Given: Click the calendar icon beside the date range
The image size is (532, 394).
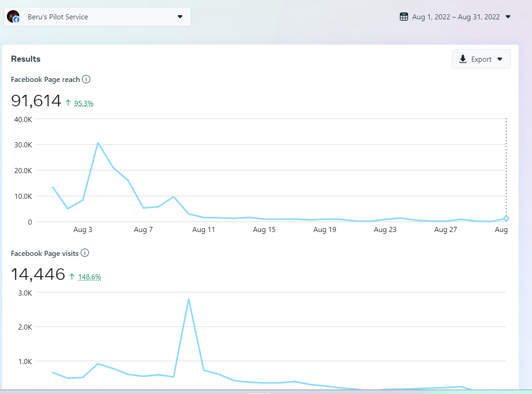Looking at the screenshot, I should pyautogui.click(x=404, y=17).
